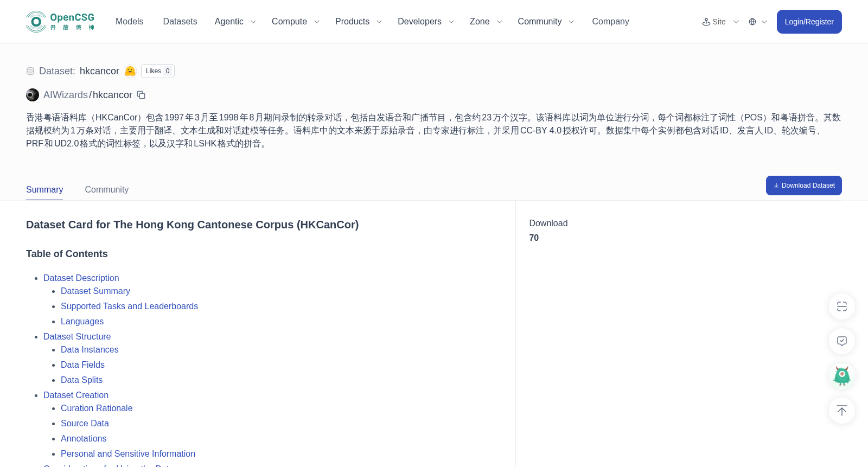Open the Data Fields link
The width and height of the screenshot is (868, 467).
click(82, 364)
